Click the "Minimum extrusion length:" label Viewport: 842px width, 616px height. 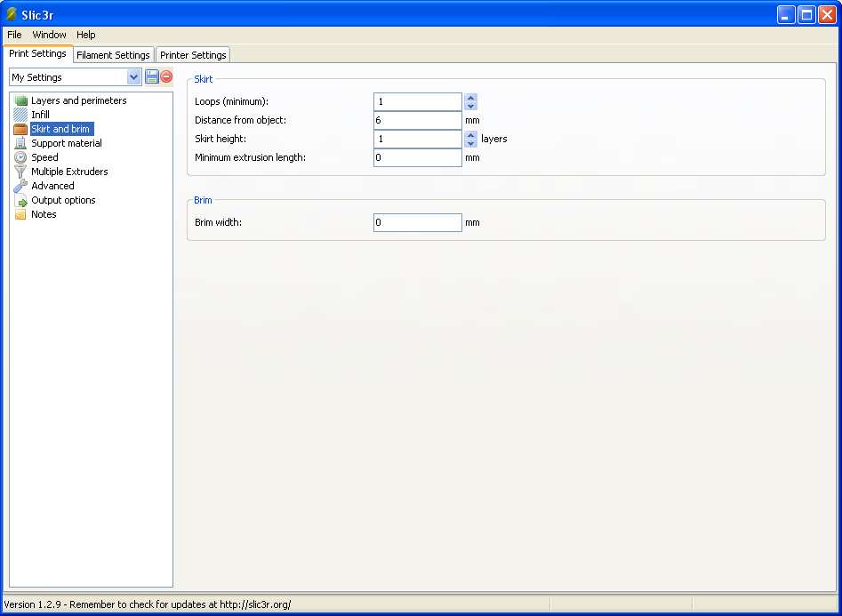coord(250,158)
